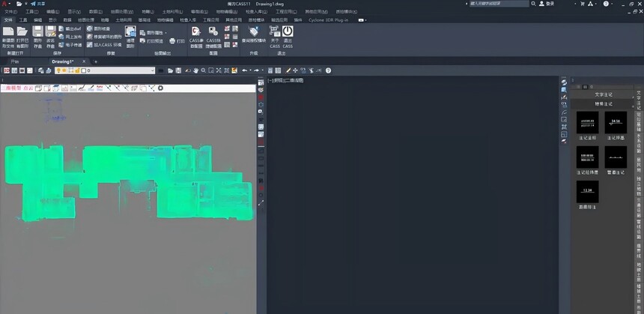Screen dimensions: 644x314
Task: Select 输出dwf export option
Action: (70, 28)
